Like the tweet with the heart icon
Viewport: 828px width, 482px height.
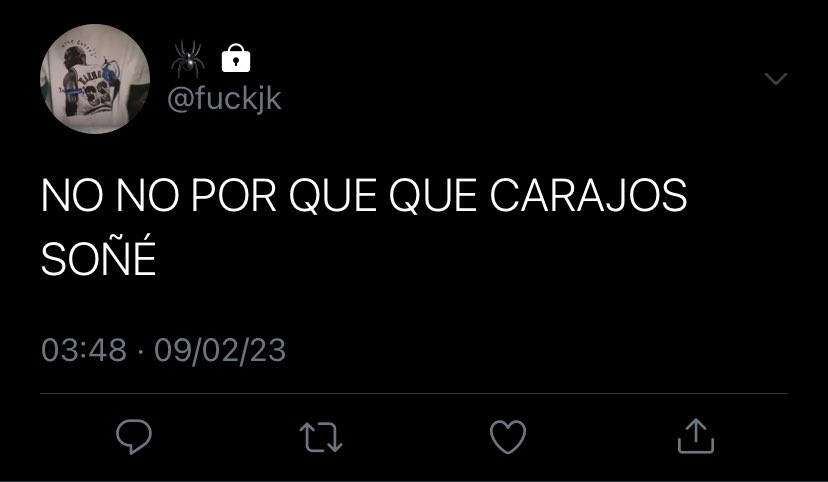[x=508, y=437]
